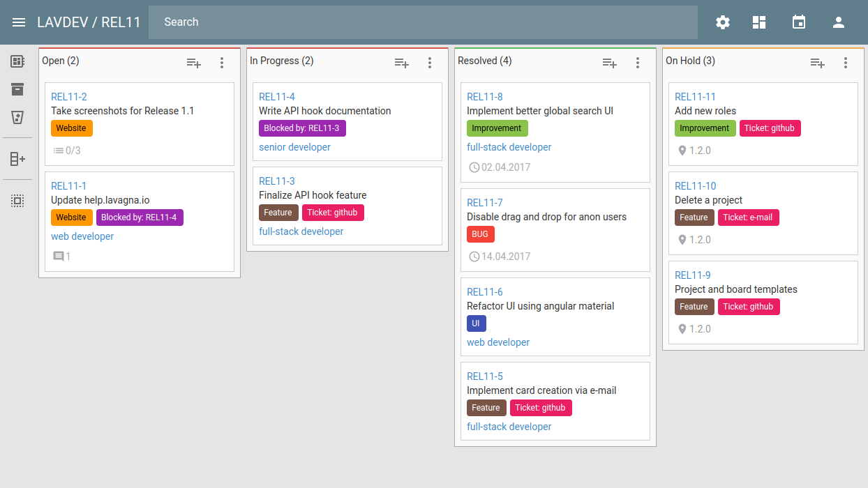Toggle the backlog panel icon in sidebar
This screenshot has height=488, width=868.
coord(17,61)
